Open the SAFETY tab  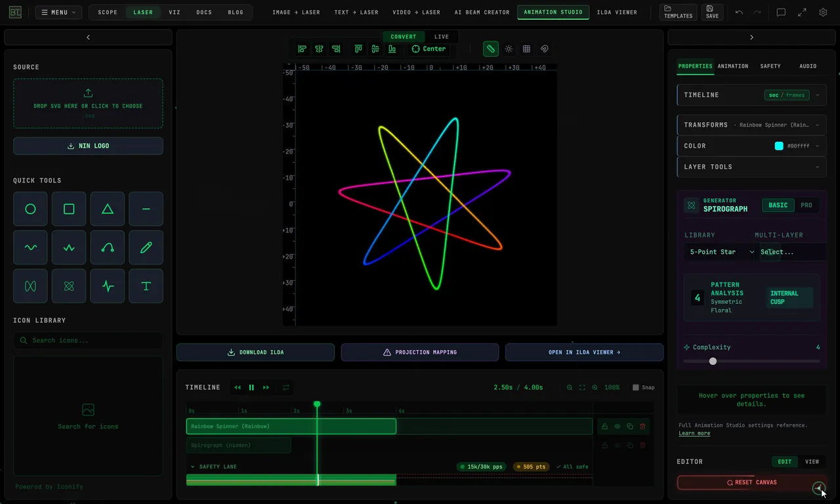pos(770,66)
